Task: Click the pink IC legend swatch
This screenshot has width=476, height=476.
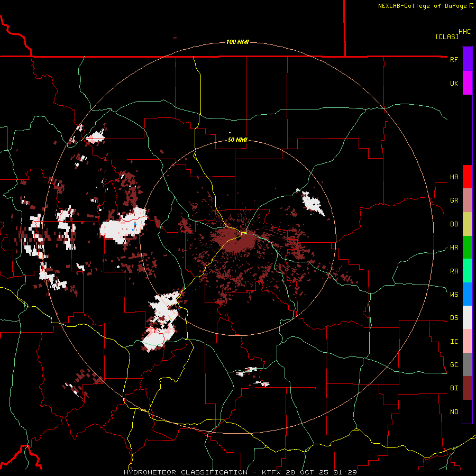Action: click(x=467, y=341)
